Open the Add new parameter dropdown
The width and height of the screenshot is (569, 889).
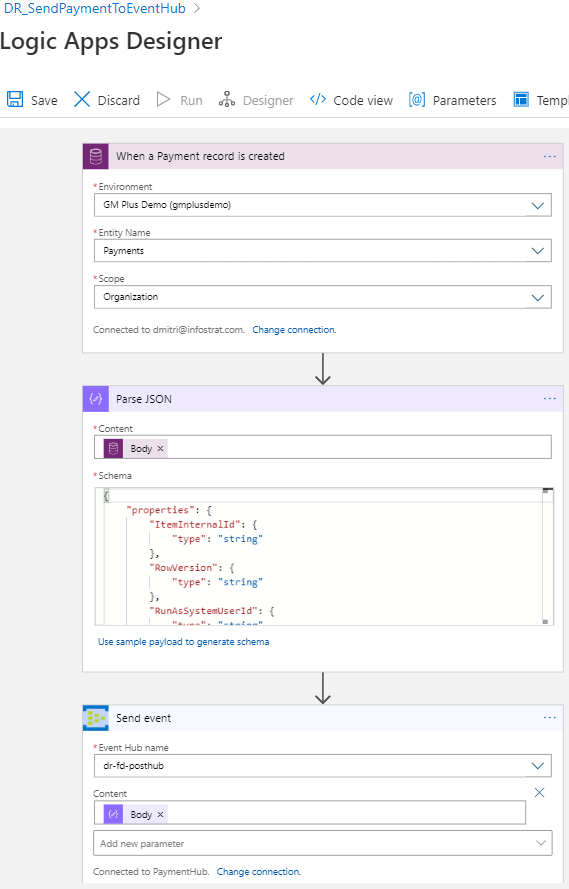click(x=322, y=843)
